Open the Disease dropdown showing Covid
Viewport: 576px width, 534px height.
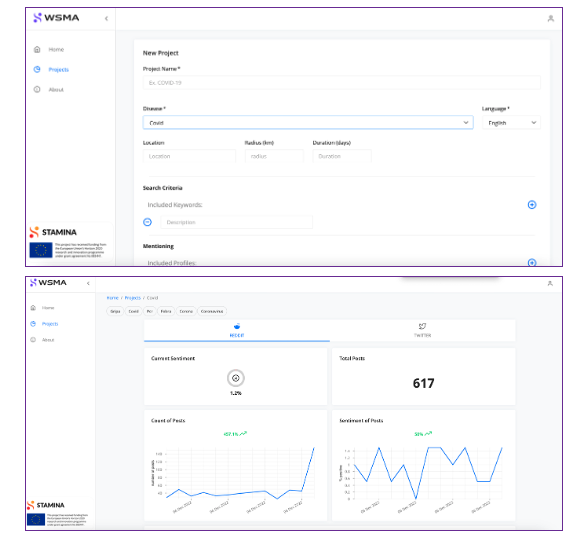coord(308,123)
